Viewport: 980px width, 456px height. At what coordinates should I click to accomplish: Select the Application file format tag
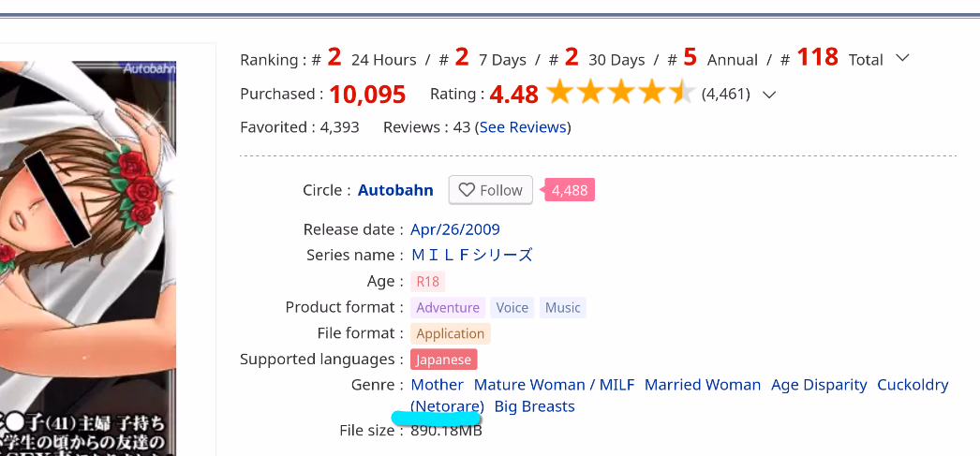pyautogui.click(x=451, y=333)
